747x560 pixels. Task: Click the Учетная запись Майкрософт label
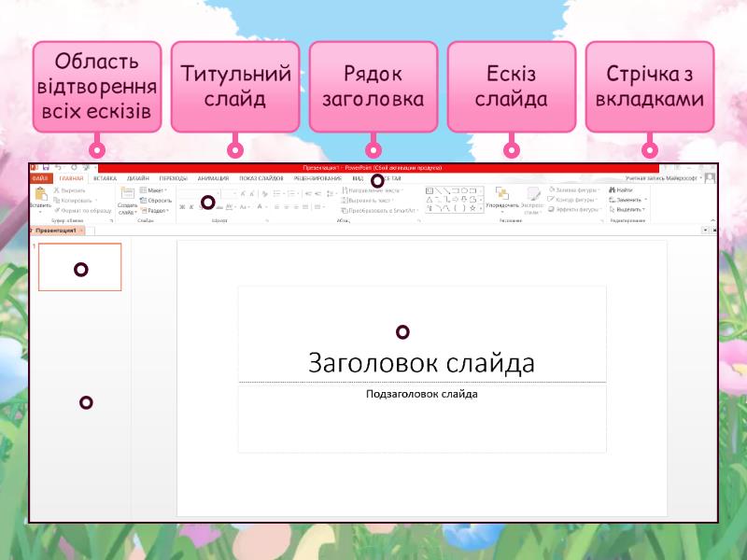point(661,178)
